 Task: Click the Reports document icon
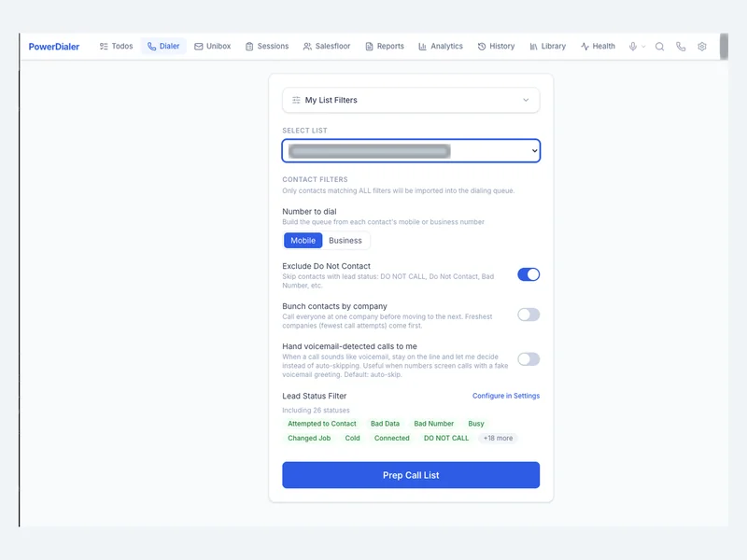[369, 47]
